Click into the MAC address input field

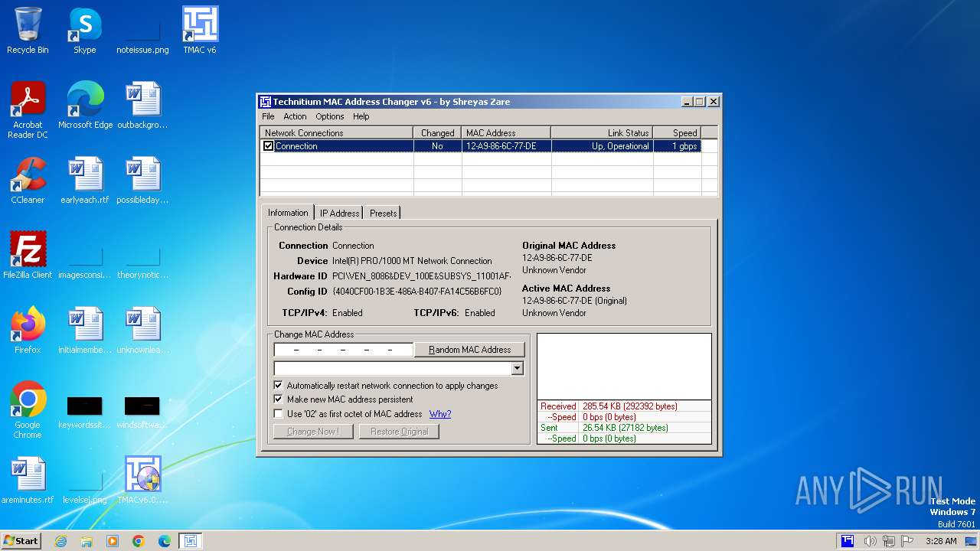click(x=344, y=350)
